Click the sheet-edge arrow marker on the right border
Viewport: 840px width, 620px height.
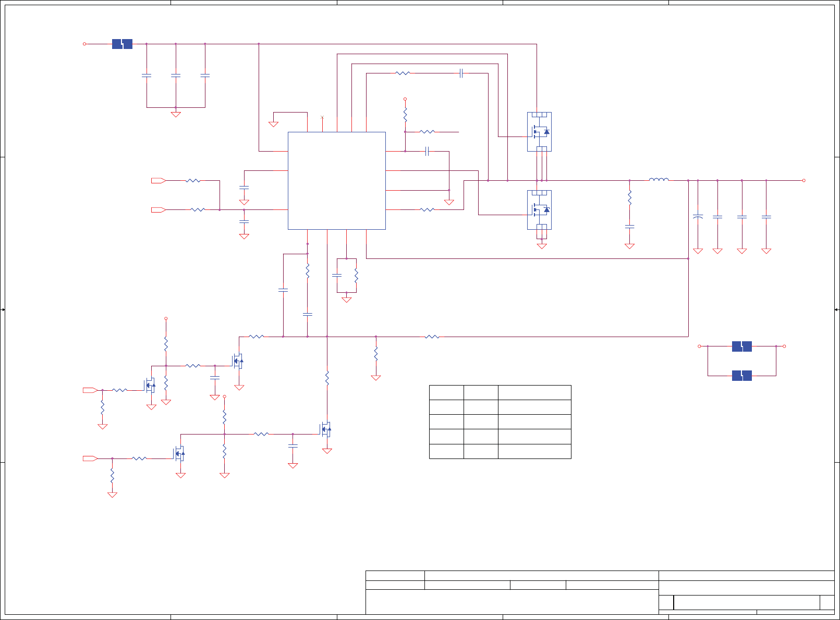836,310
